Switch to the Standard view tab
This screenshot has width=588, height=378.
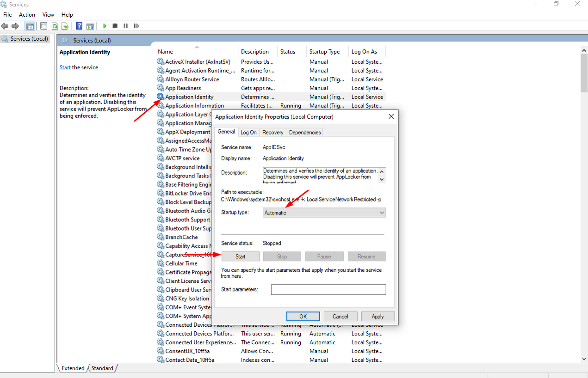[x=102, y=368]
